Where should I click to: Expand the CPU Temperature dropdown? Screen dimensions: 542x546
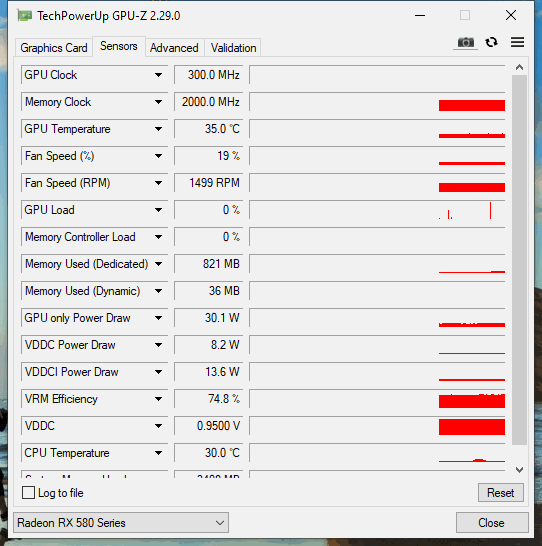pos(158,453)
